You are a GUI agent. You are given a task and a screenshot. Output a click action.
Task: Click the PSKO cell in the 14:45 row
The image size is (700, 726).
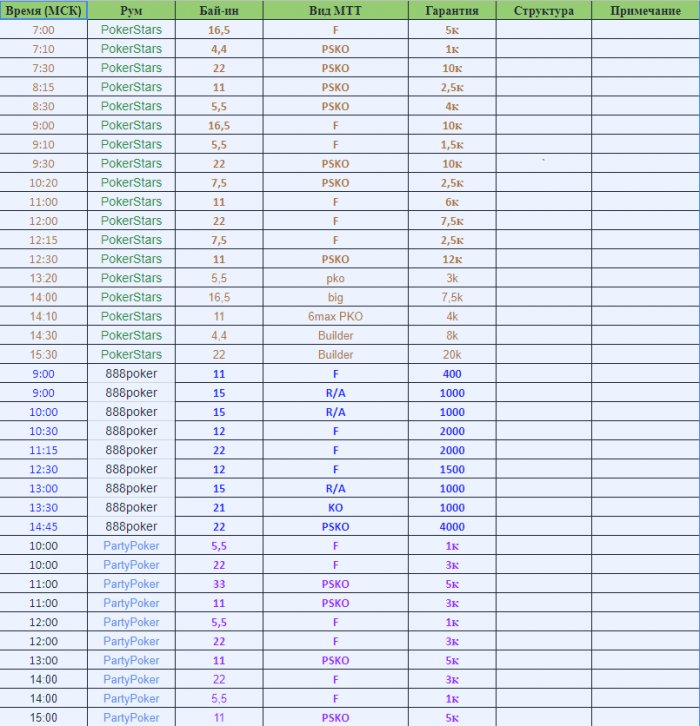[x=336, y=526]
